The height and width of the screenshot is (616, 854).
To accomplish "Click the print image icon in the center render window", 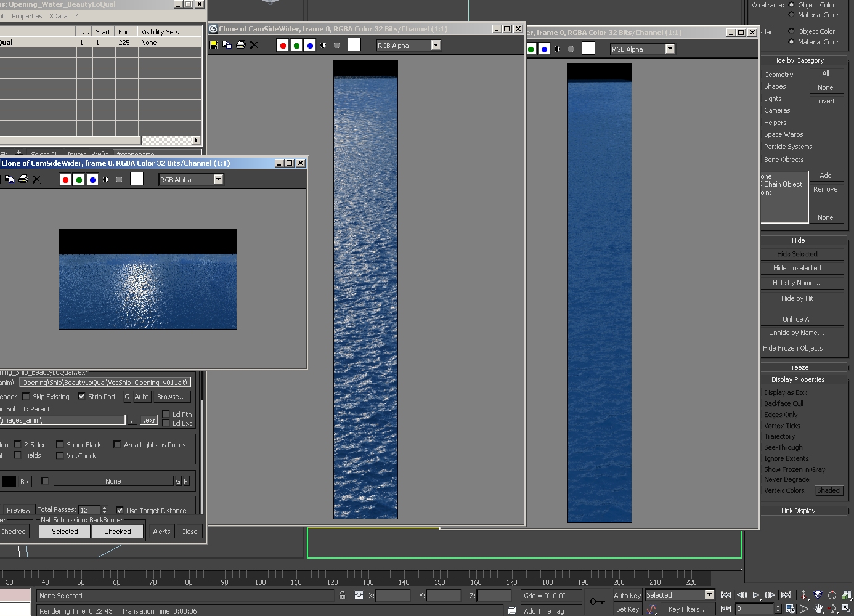I will pos(241,45).
